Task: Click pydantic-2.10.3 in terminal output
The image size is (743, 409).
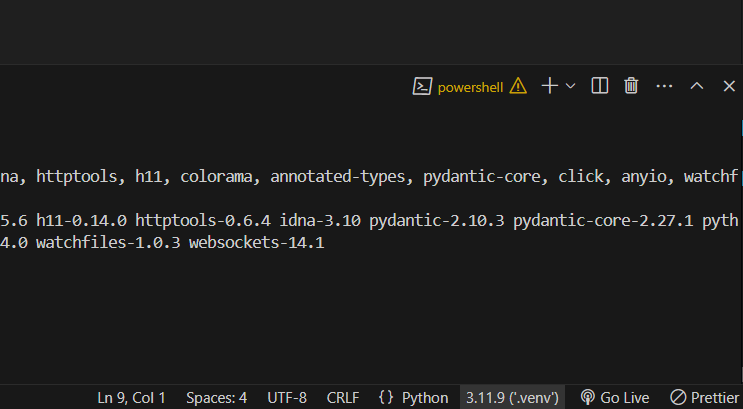Action: (x=436, y=220)
